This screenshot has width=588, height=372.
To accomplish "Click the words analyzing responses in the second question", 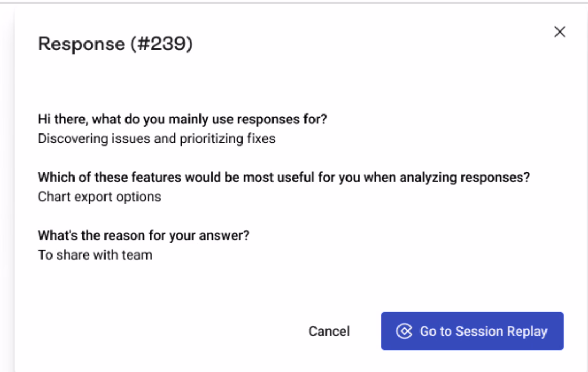I will 465,177.
